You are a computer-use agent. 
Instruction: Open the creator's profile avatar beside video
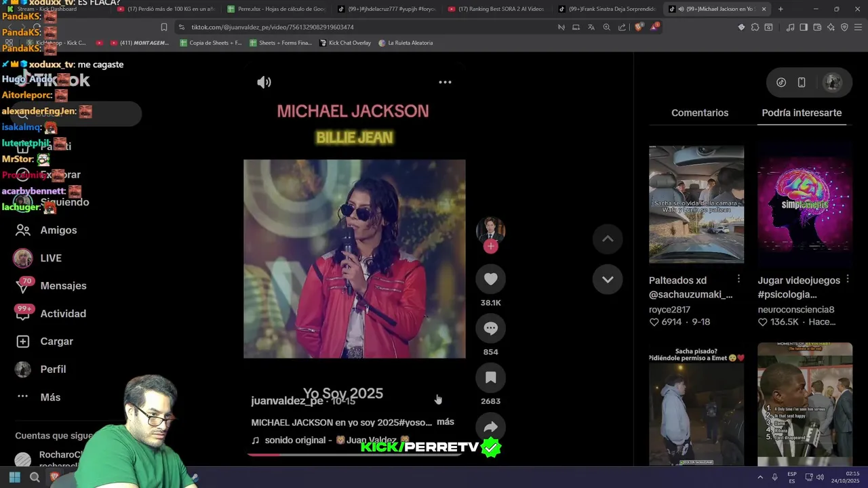coord(490,230)
